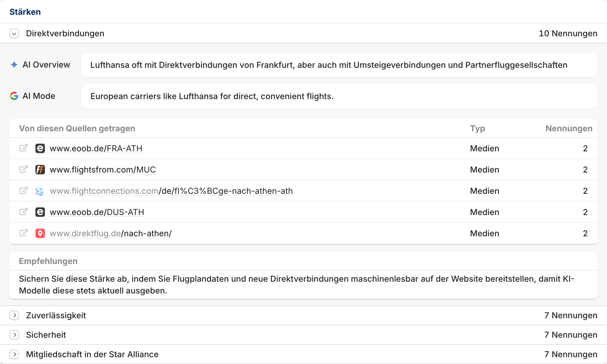Open the www.eoob.de/FRA-ATH link
The height and width of the screenshot is (364, 607).
pyautogui.click(x=96, y=148)
